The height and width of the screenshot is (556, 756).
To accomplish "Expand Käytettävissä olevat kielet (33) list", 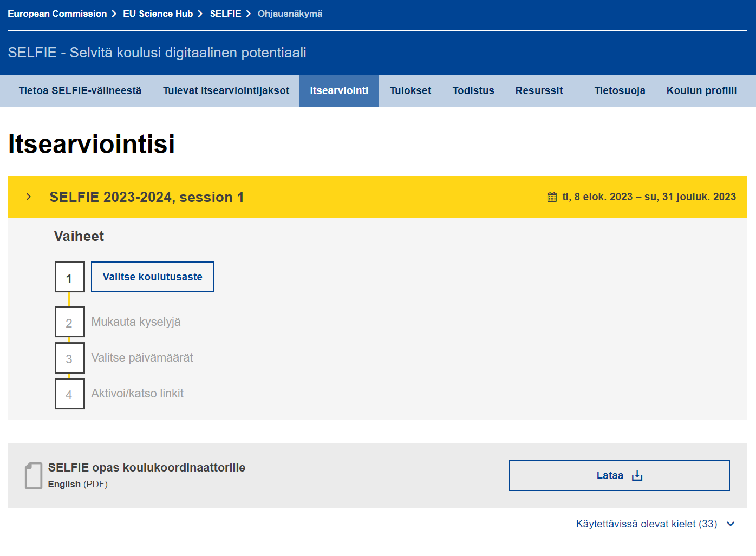I will (x=656, y=524).
